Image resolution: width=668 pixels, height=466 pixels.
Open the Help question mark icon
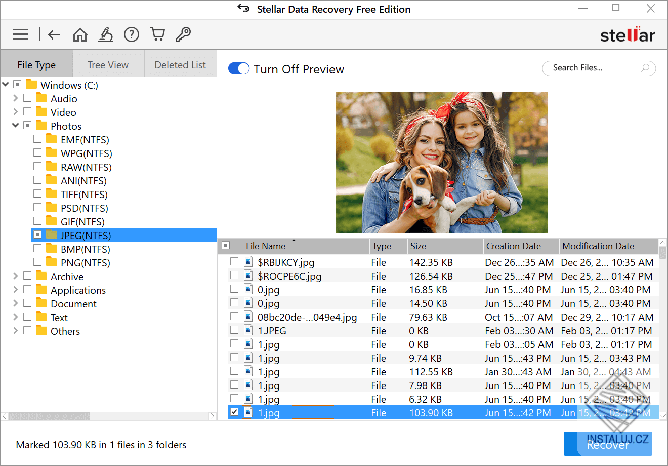tap(131, 35)
